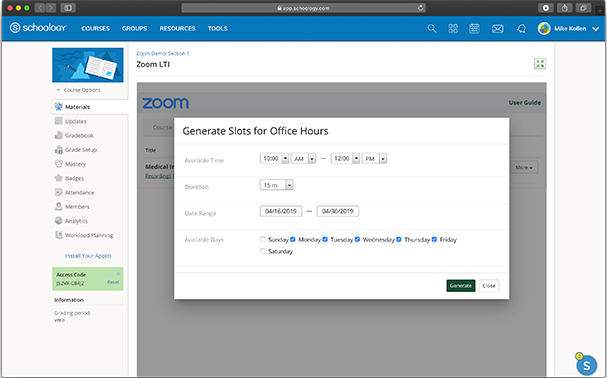Click the green Generate button
Image resolution: width=607 pixels, height=378 pixels.
(461, 285)
